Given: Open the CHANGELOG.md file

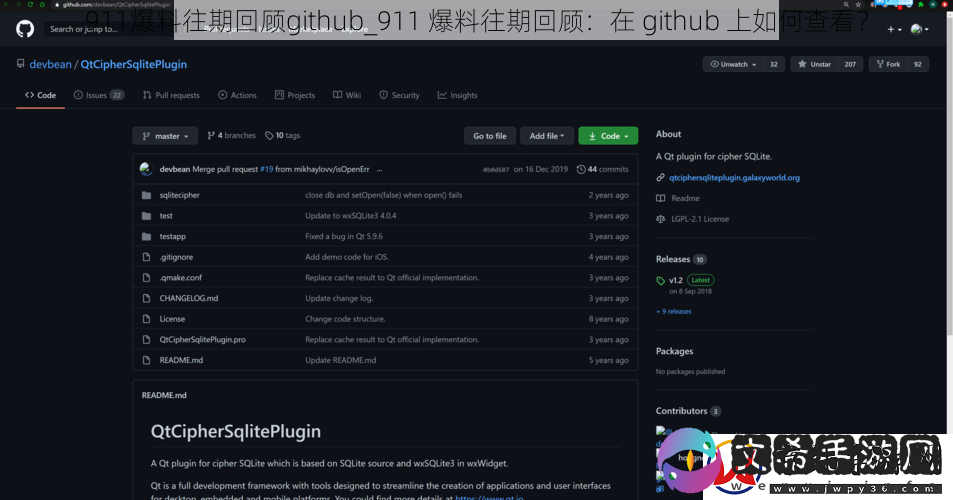Looking at the screenshot, I should (x=188, y=298).
